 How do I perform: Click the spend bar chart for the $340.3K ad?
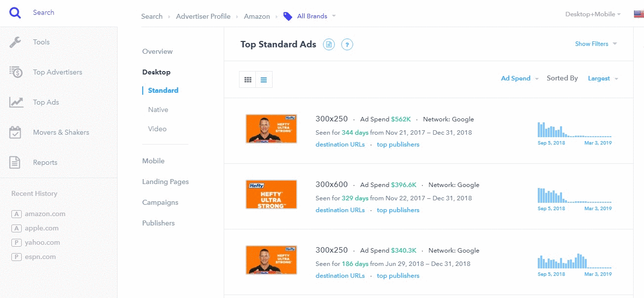[x=574, y=261]
